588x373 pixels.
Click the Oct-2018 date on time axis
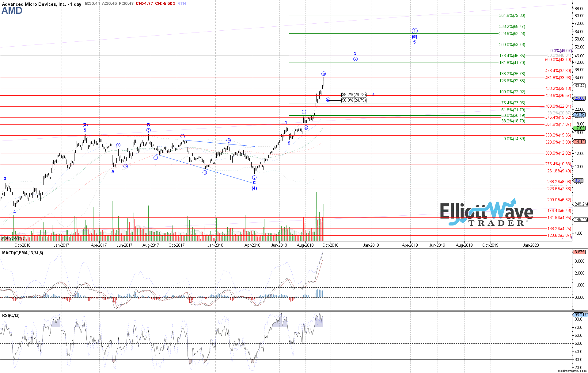pyautogui.click(x=330, y=245)
